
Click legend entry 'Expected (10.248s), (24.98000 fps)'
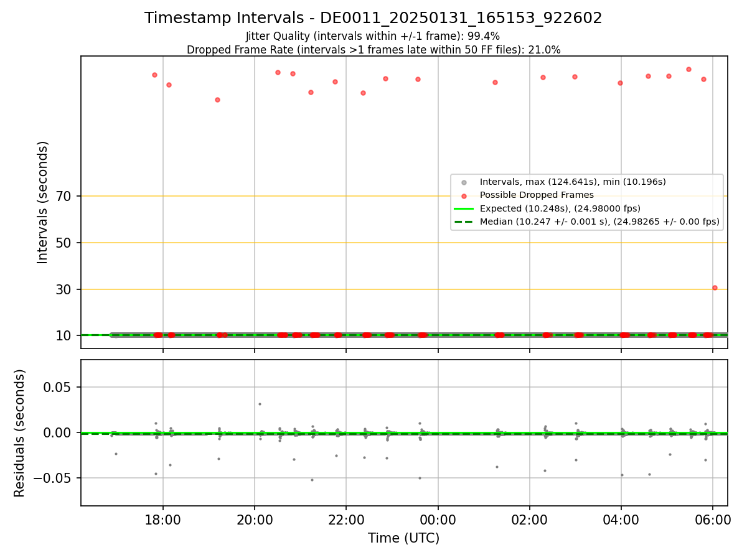[560, 208]
